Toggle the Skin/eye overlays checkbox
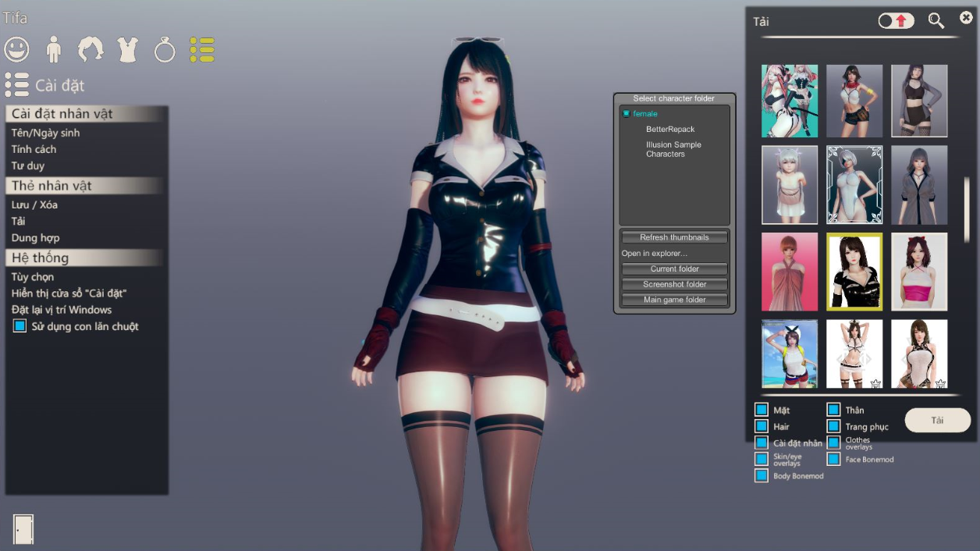Viewport: 980px width, 551px height. tap(762, 459)
